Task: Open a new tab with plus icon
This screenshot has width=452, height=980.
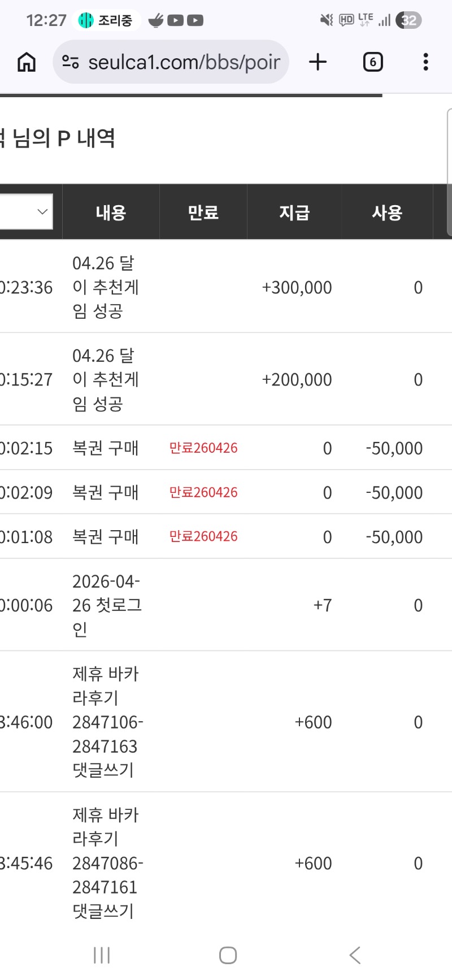Action: (318, 62)
